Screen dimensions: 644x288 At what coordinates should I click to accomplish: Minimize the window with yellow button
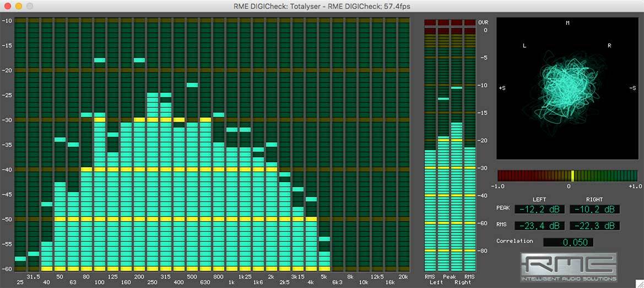(18, 6)
